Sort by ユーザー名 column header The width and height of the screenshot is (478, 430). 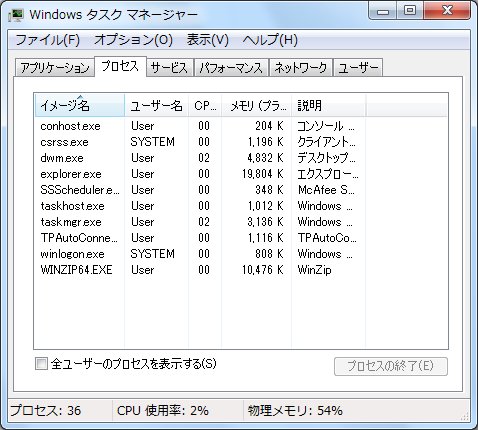coord(156,106)
